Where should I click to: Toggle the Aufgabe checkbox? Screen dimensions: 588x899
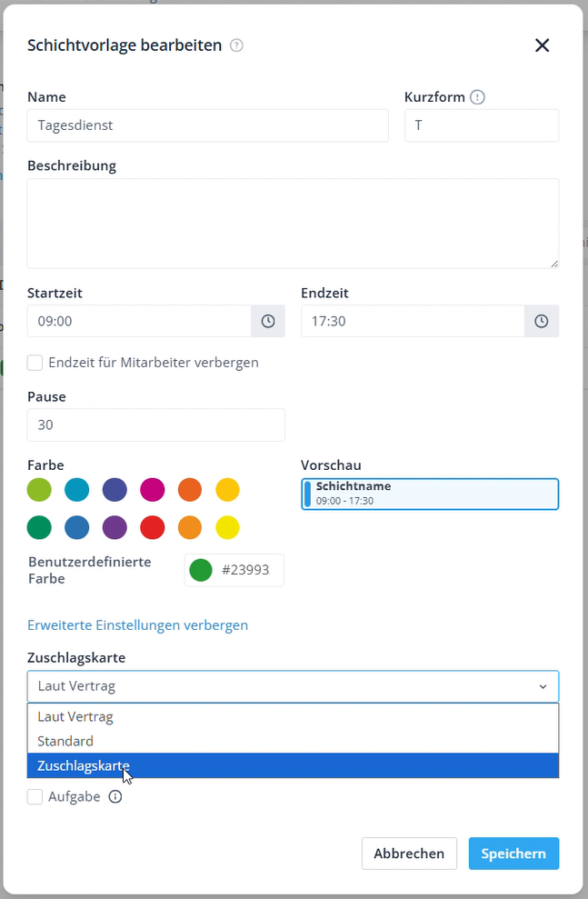(35, 797)
